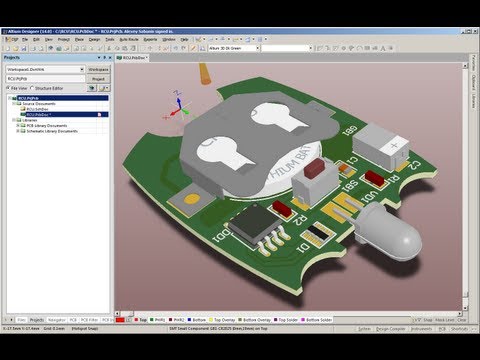Click the Bottom layer blue color swatch

(x=189, y=320)
